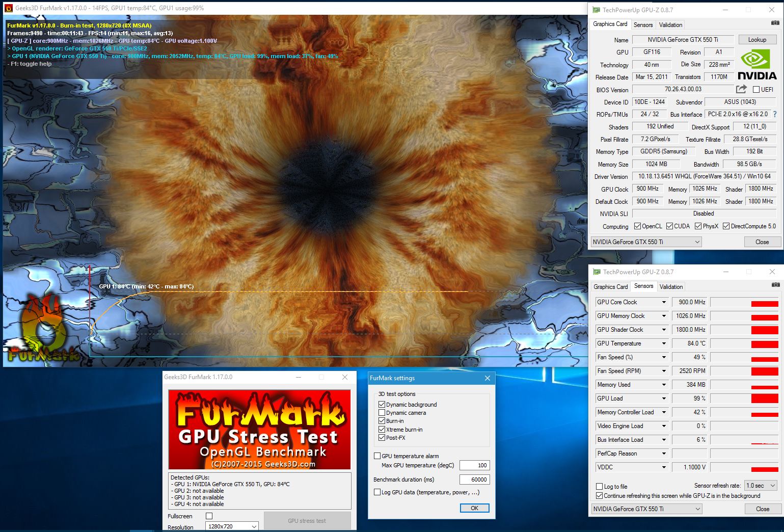Open the Fan Speed (%) sensor dropdown arrow

coord(664,357)
